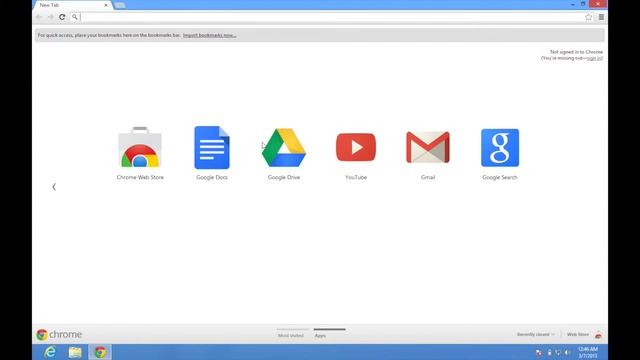Go back to previous page
Image resolution: width=640 pixels, height=360 pixels.
click(39, 17)
